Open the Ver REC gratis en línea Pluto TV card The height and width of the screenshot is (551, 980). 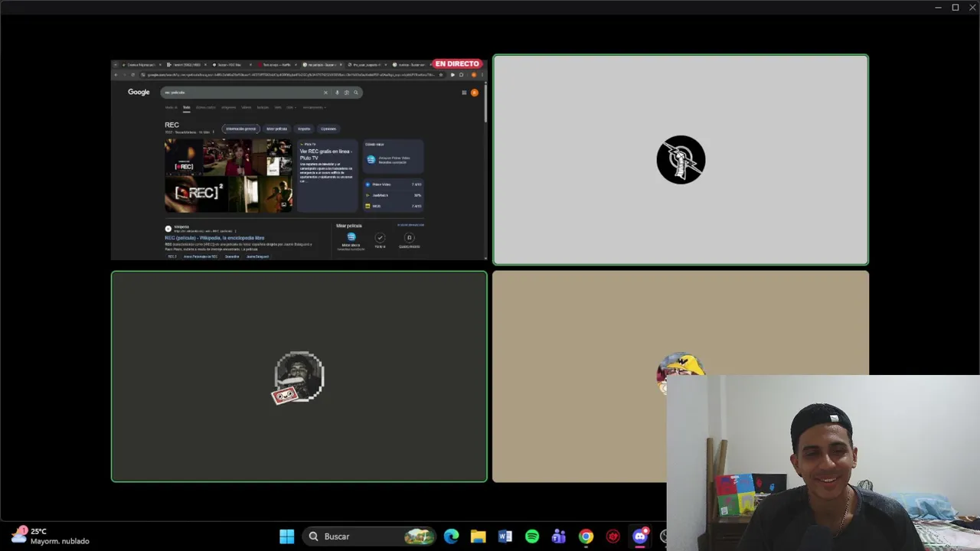tap(327, 174)
